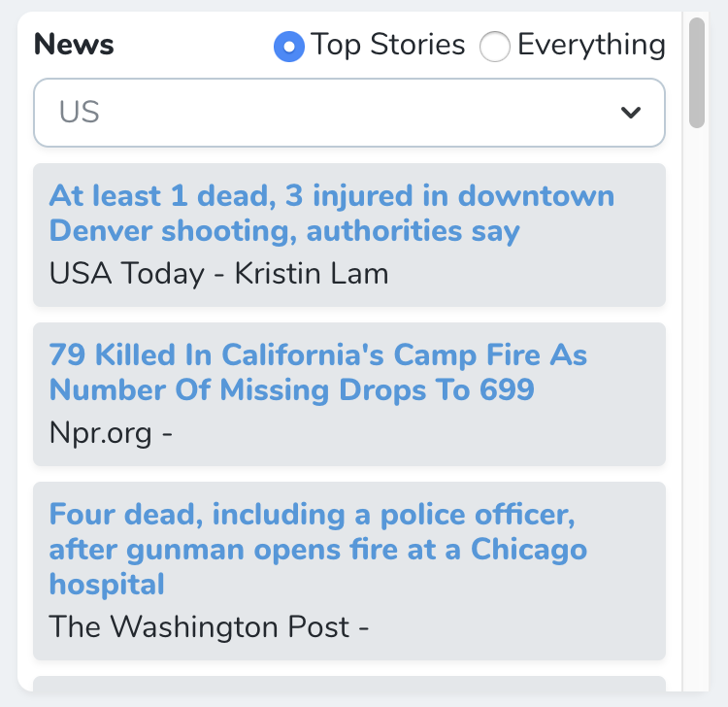Click the scrollbar thumb handle
728x707 pixels.
(x=696, y=72)
